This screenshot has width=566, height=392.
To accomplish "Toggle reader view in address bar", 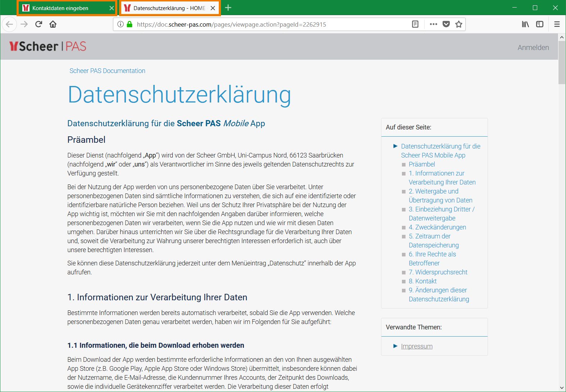I will coord(415,24).
